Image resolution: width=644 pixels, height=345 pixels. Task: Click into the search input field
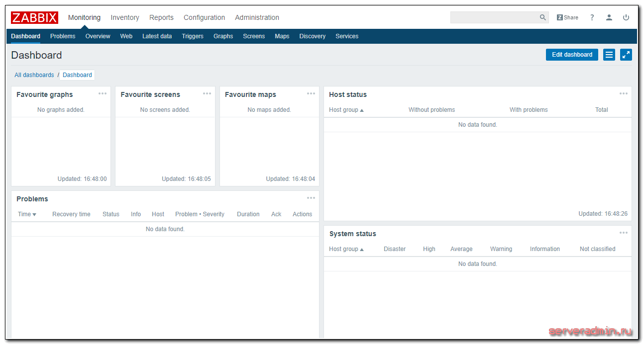[493, 17]
